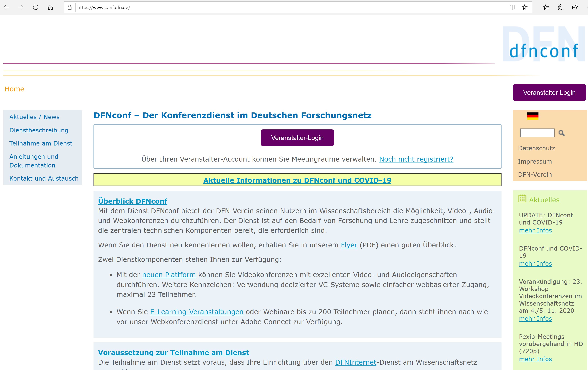The height and width of the screenshot is (370, 588).
Task: Click text Pexip-Meetings vorübergehend in HD
Action: [551, 344]
